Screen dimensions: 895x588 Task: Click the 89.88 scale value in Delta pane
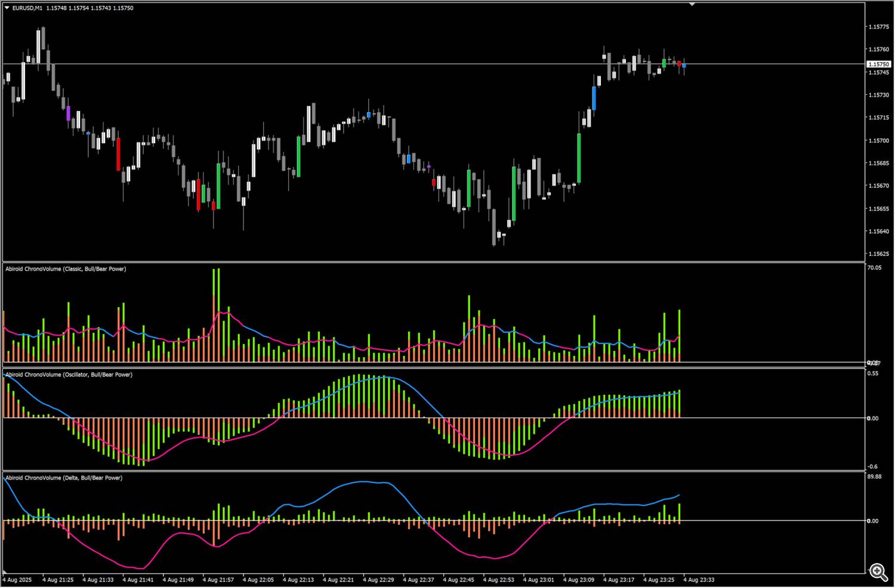(874, 476)
